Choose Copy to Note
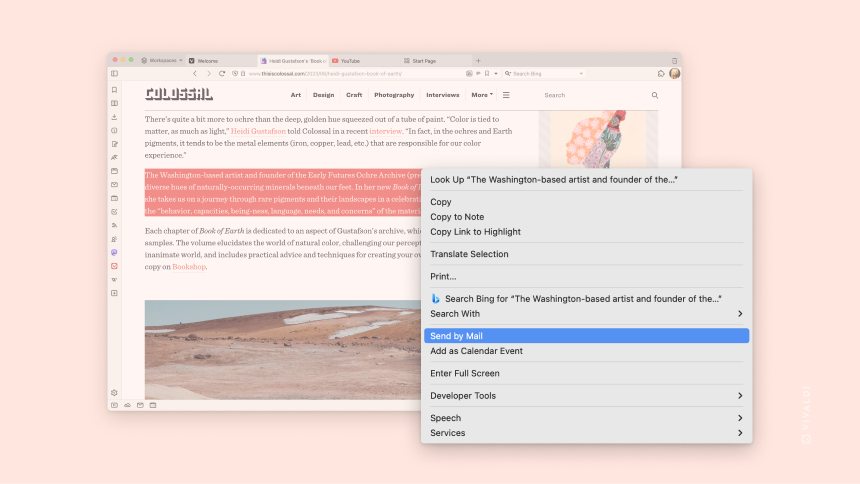The width and height of the screenshot is (860, 484). 586,217
